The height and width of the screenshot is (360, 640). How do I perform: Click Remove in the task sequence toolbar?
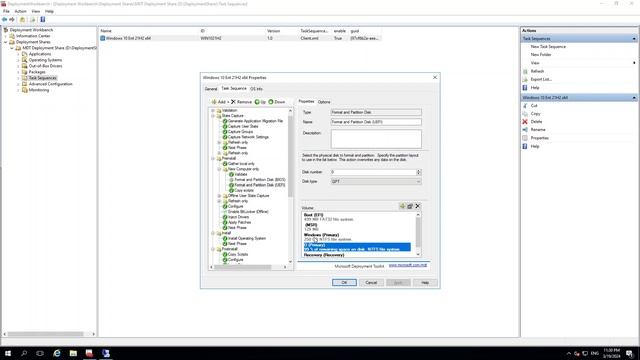point(241,102)
